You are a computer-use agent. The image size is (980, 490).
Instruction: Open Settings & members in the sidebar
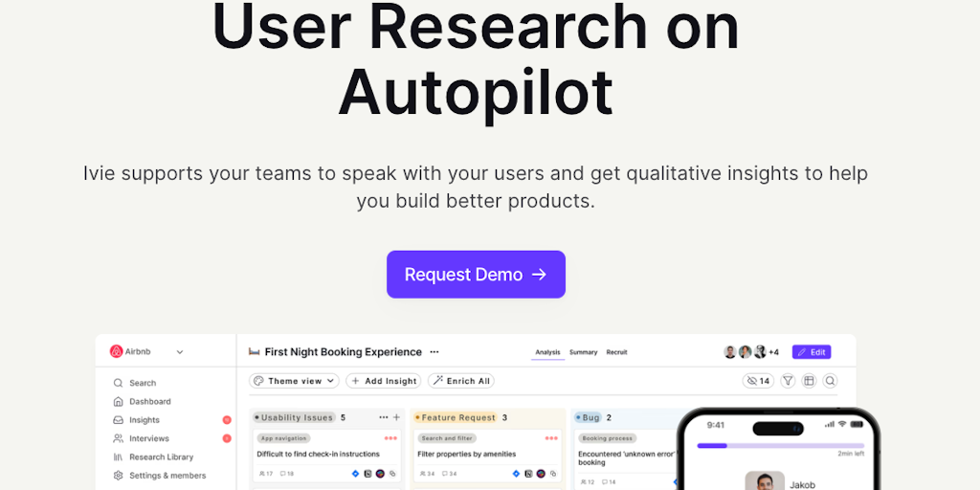(160, 476)
